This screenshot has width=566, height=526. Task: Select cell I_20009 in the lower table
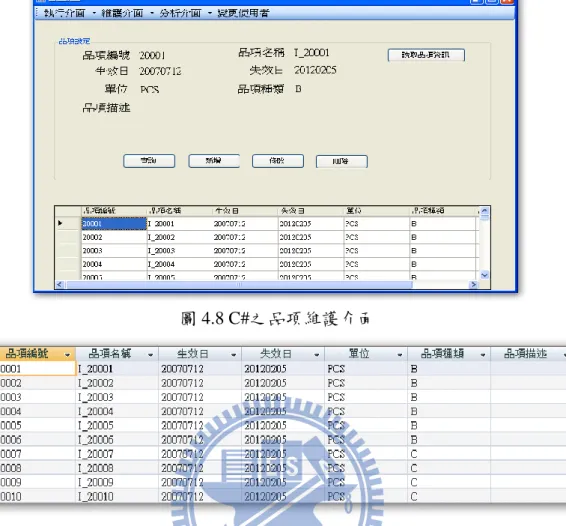pyautogui.click(x=117, y=482)
